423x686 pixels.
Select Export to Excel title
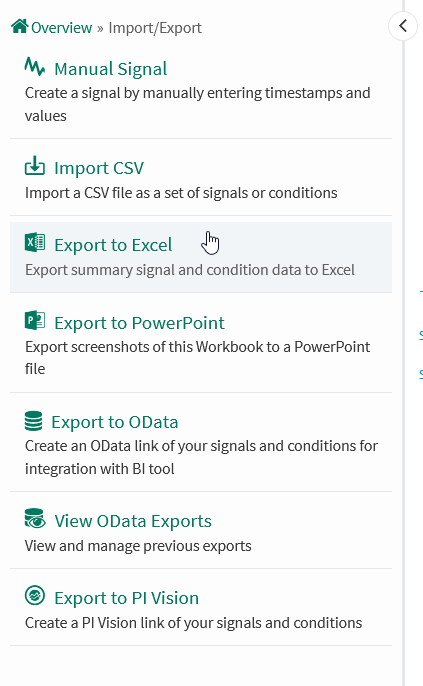pyautogui.click(x=113, y=245)
